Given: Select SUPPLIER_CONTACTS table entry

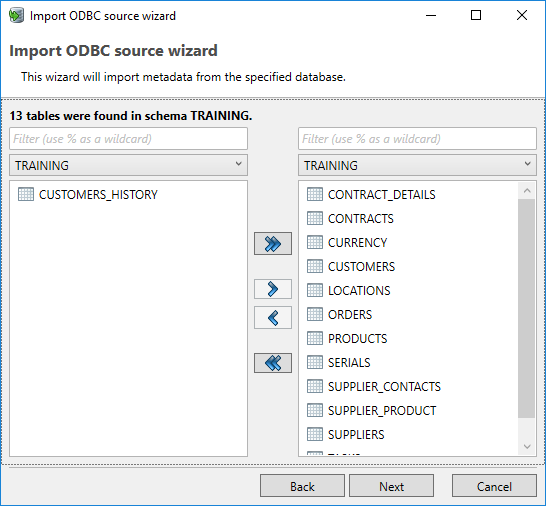Looking at the screenshot, I should (x=384, y=387).
